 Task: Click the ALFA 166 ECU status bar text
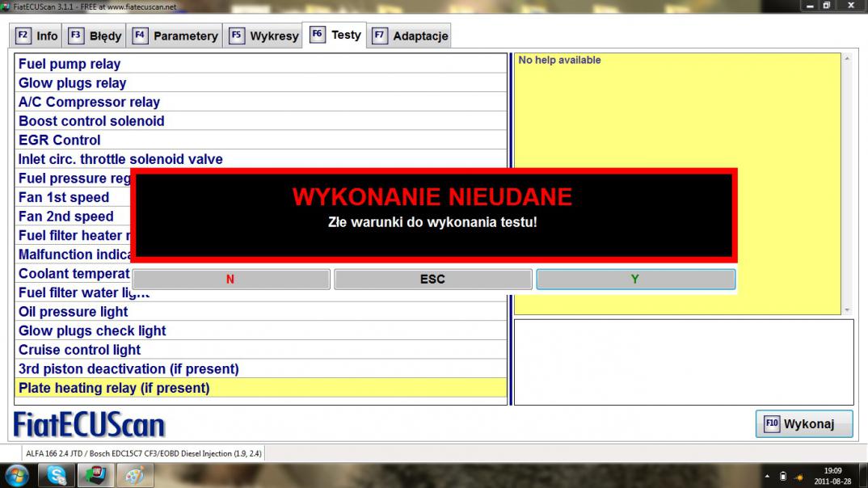coord(143,453)
